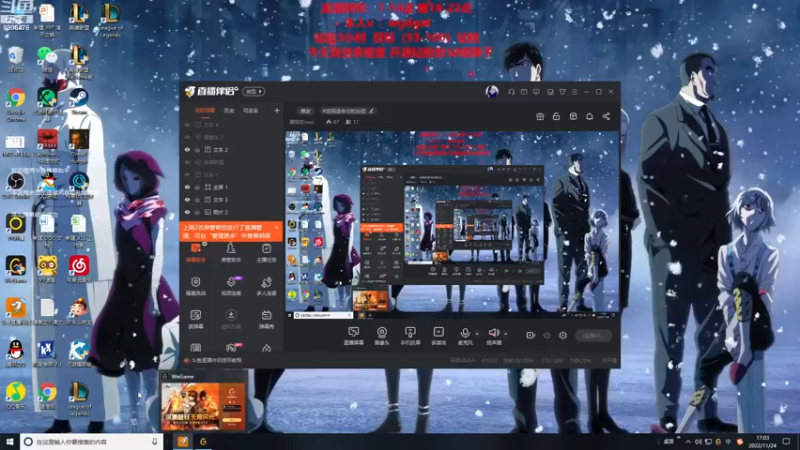Image resolution: width=800 pixels, height=450 pixels.
Task: Show the hidden 文本 4 layer
Action: (187, 124)
